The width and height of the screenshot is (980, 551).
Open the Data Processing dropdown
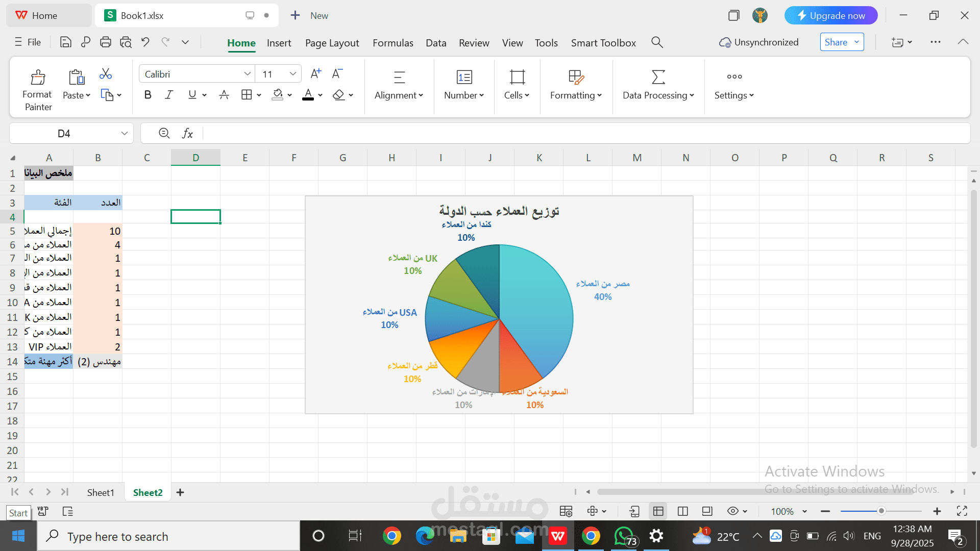pos(658,95)
